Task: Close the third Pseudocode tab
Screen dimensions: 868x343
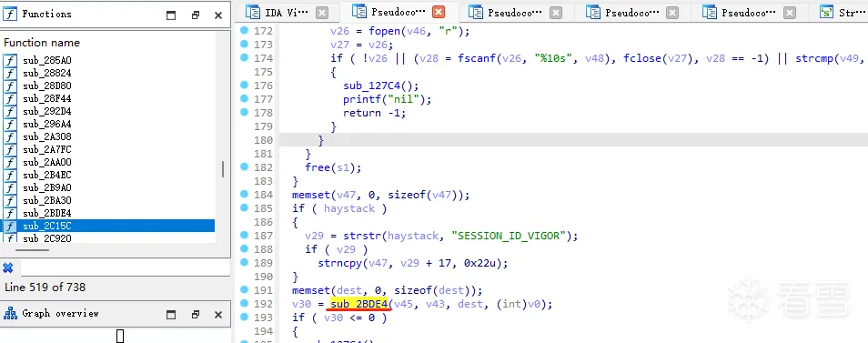Action: pos(672,12)
